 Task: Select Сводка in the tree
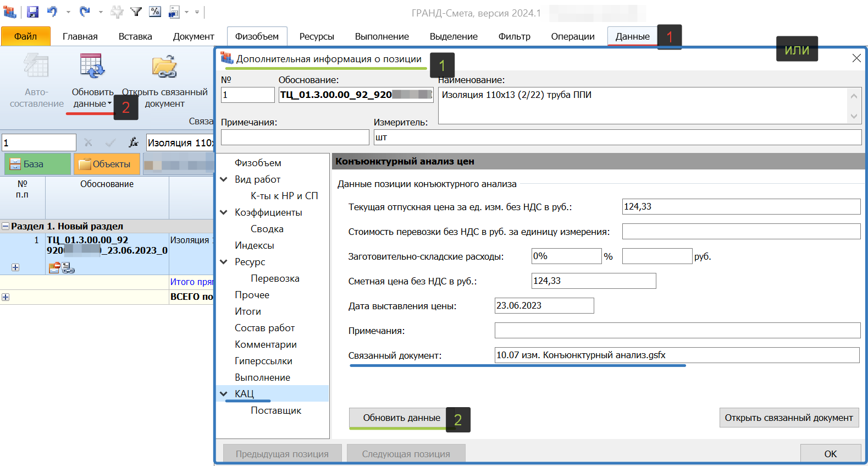pyautogui.click(x=267, y=229)
